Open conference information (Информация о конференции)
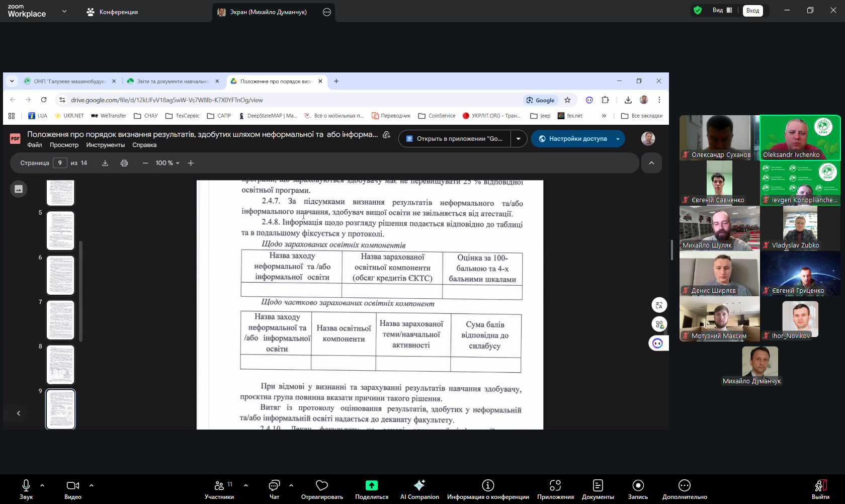The width and height of the screenshot is (845, 504). 487,489
